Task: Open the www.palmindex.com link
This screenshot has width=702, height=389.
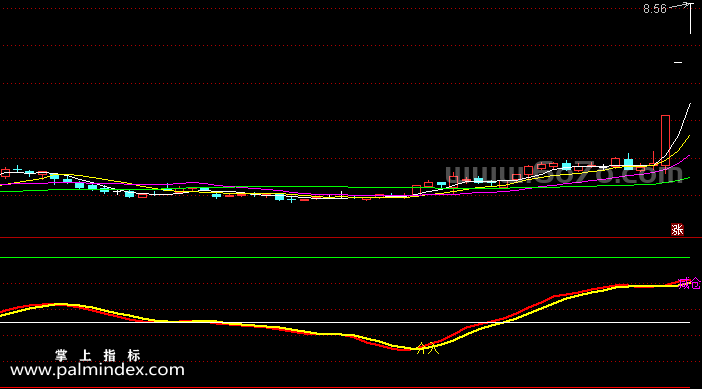Action: coord(97,370)
